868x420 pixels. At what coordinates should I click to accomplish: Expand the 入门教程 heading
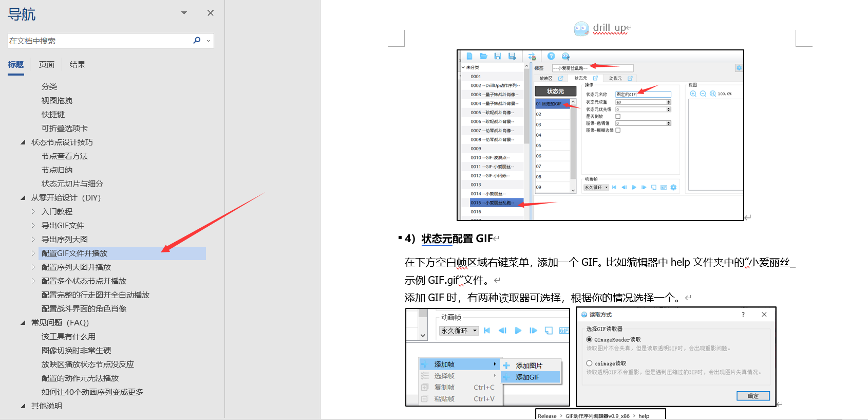[x=33, y=212]
